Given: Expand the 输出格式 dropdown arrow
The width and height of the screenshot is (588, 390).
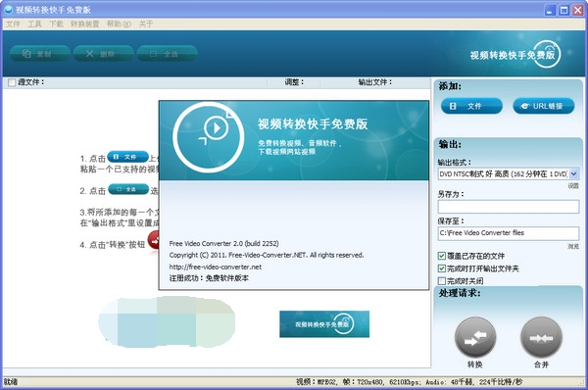Looking at the screenshot, I should 573,174.
